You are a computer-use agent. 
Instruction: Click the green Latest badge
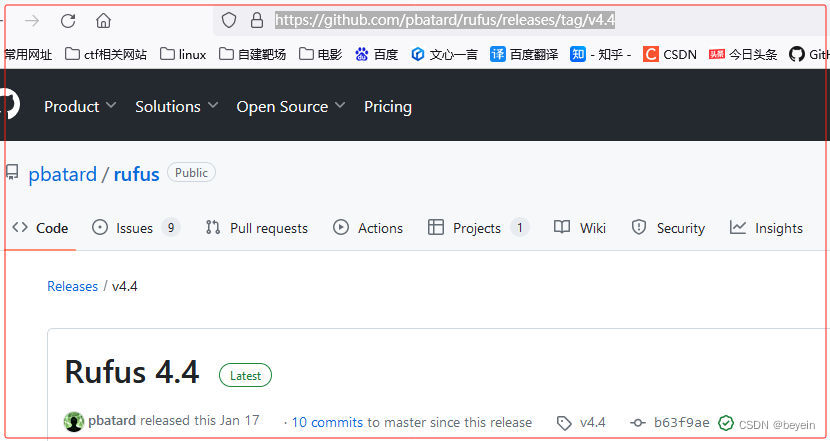(245, 375)
